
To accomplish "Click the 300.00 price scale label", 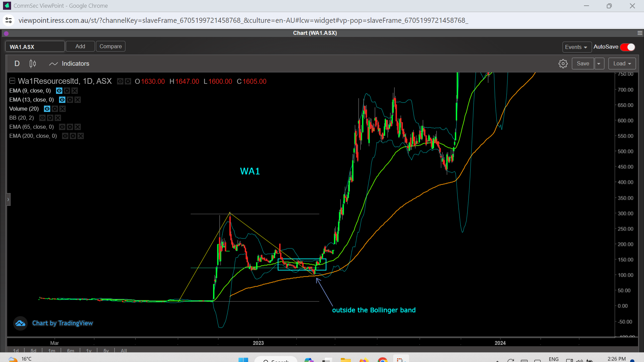I will pos(626,213).
